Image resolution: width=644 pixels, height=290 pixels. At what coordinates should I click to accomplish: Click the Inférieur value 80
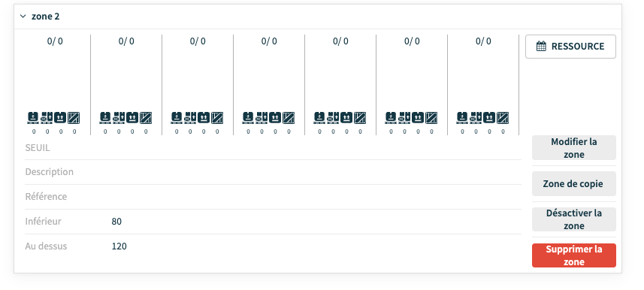tap(116, 222)
